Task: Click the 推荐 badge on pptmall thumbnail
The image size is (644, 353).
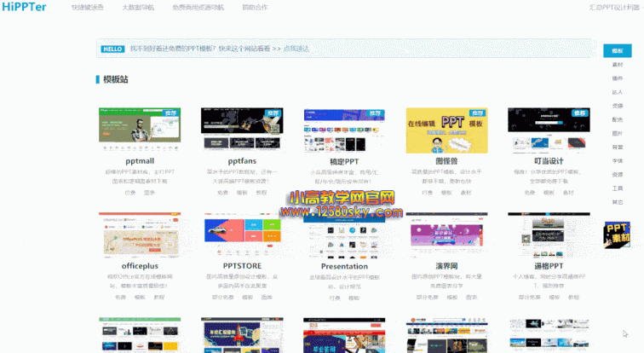Action: point(171,113)
